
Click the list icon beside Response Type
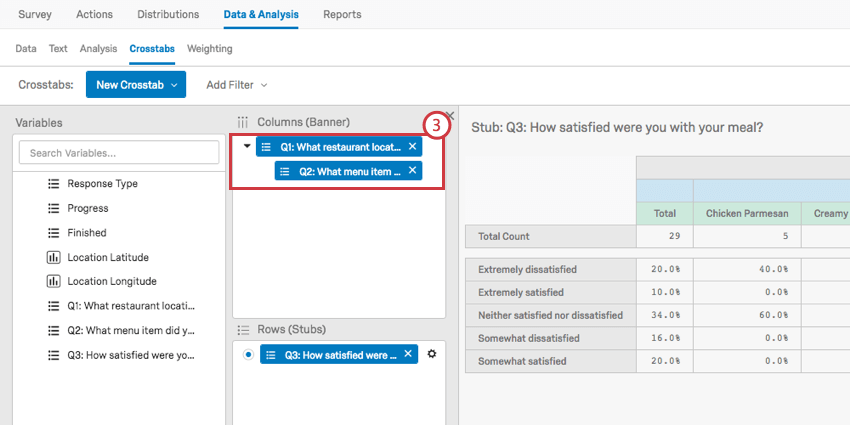tap(53, 184)
